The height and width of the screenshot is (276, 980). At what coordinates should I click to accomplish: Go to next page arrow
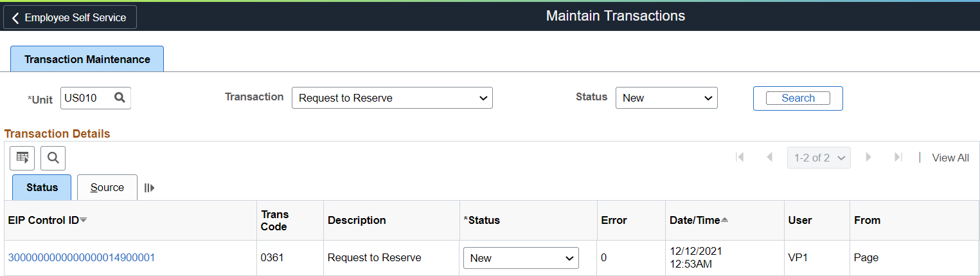click(x=869, y=158)
